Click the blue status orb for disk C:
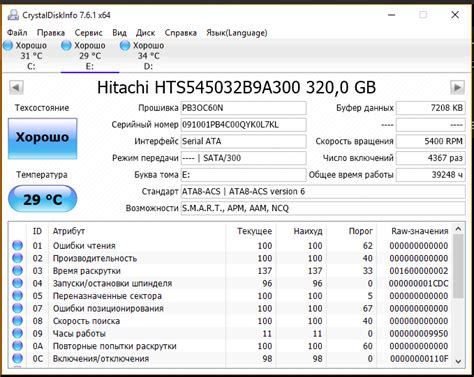This screenshot has width=474, height=377. [8, 45]
